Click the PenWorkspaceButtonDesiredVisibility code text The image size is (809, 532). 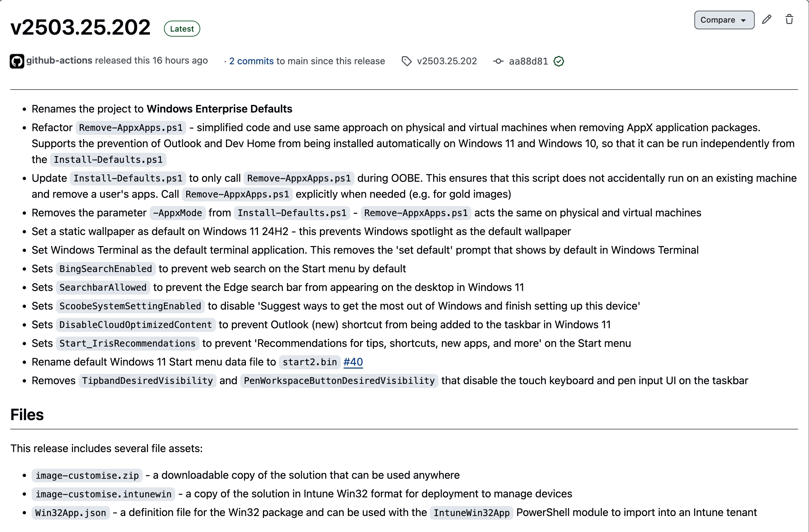click(339, 381)
